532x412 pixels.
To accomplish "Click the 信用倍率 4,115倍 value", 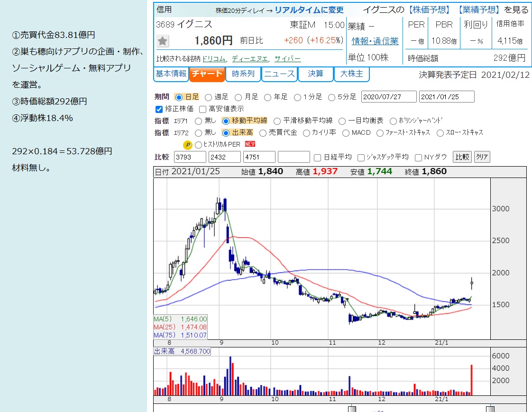I will coord(510,41).
